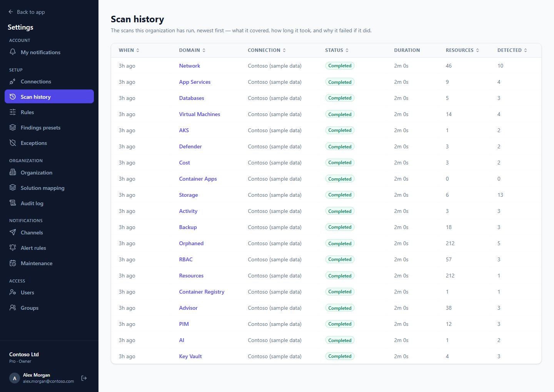Viewport: 554px width, 392px height.
Task: Open the Virtual Machines scan link
Action: tap(200, 114)
